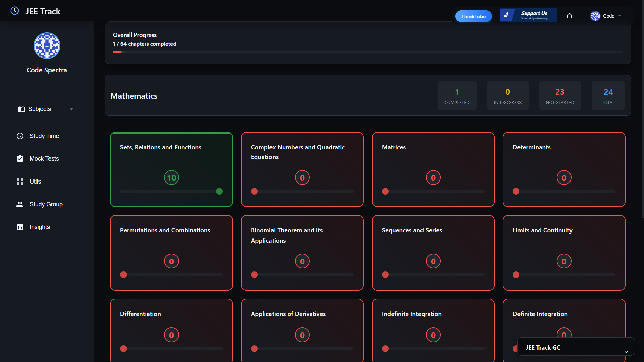This screenshot has height=362, width=644.
Task: Open the Definite Integration chapter title
Action: 540,314
